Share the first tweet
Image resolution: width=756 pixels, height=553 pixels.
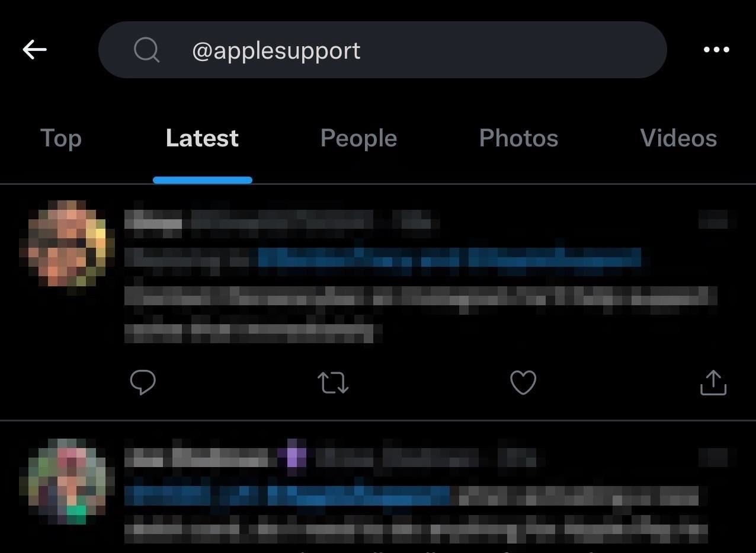pyautogui.click(x=713, y=382)
